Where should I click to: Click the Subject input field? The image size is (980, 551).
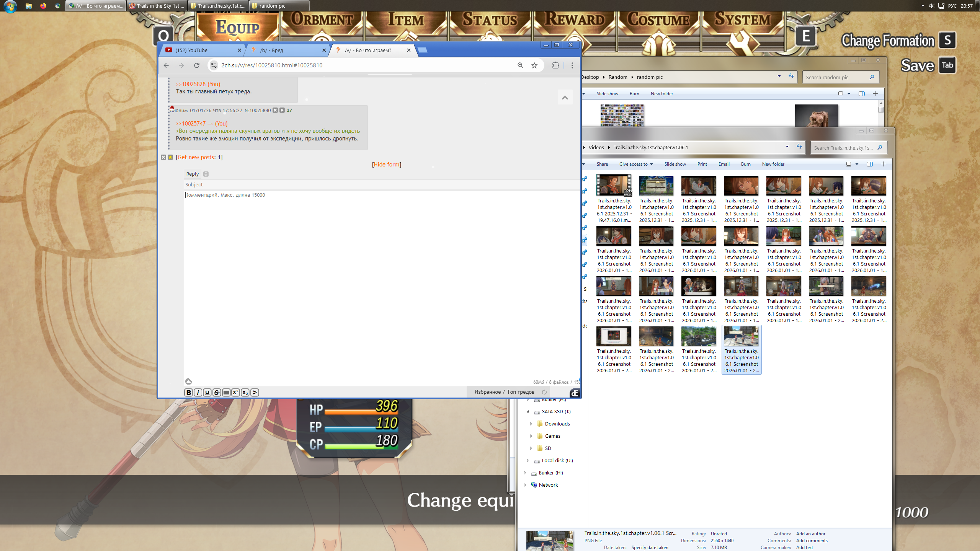(x=379, y=184)
